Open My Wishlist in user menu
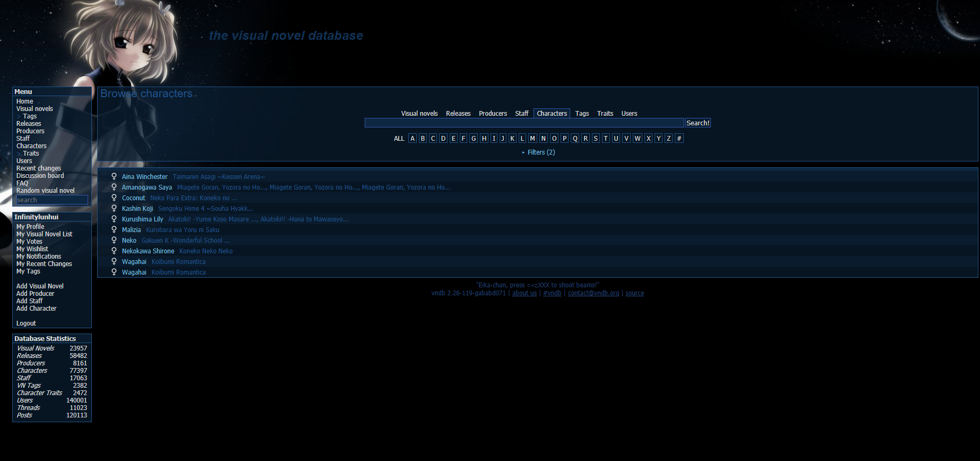The image size is (980, 461). (x=32, y=249)
